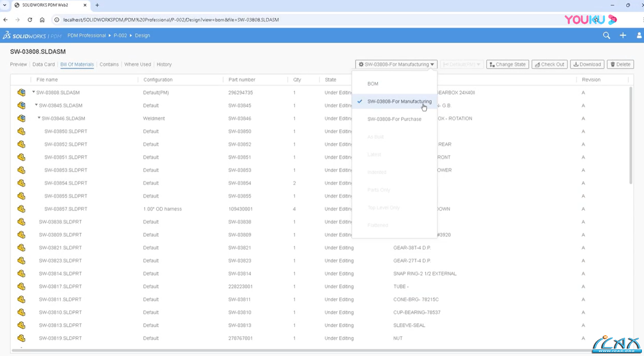The height and width of the screenshot is (356, 644).
Task: Collapse the SW-03808.SLDASM tree node
Action: point(33,92)
